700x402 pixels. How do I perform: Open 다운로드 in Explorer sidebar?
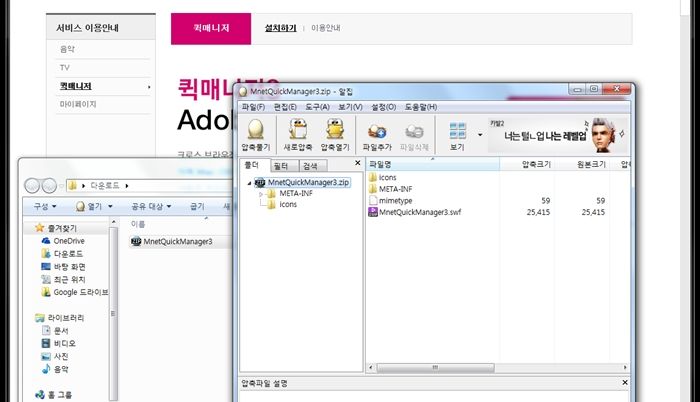[62, 254]
